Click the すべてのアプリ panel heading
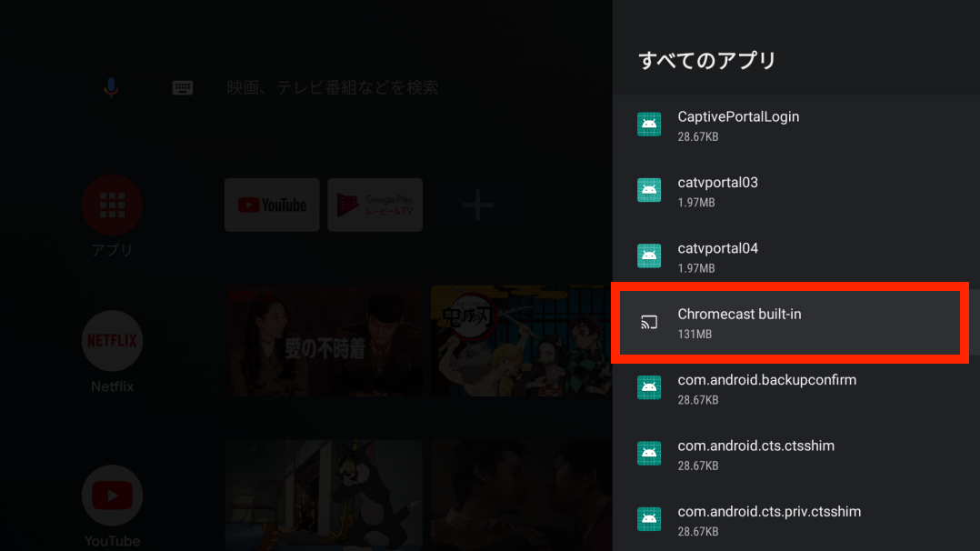The image size is (980, 551). click(x=707, y=61)
